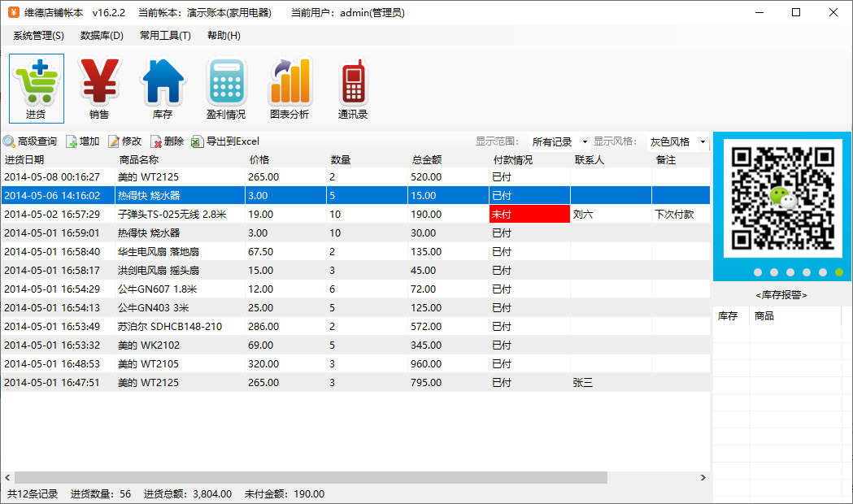This screenshot has height=504, width=853.
Task: Expand the 显示风格 灰色风格 dropdown
Action: 703,142
